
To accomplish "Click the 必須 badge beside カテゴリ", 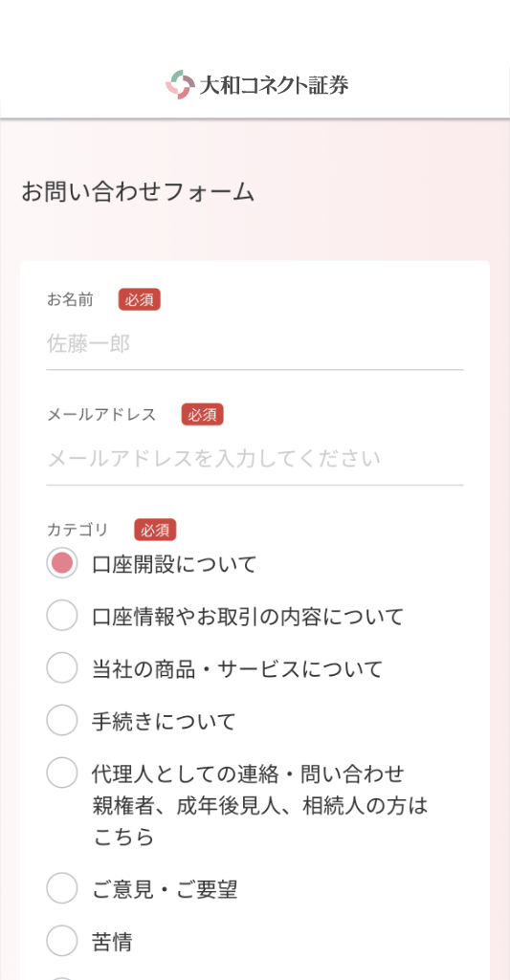I will point(155,531).
